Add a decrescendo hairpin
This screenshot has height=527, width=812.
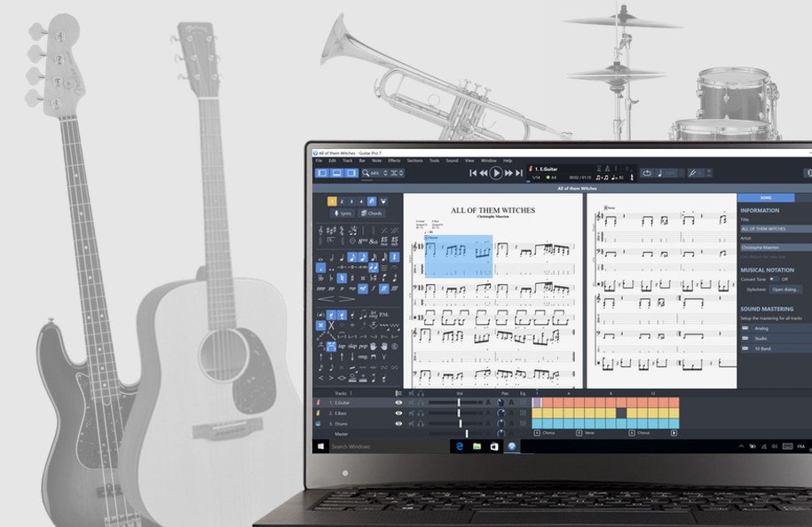click(346, 299)
